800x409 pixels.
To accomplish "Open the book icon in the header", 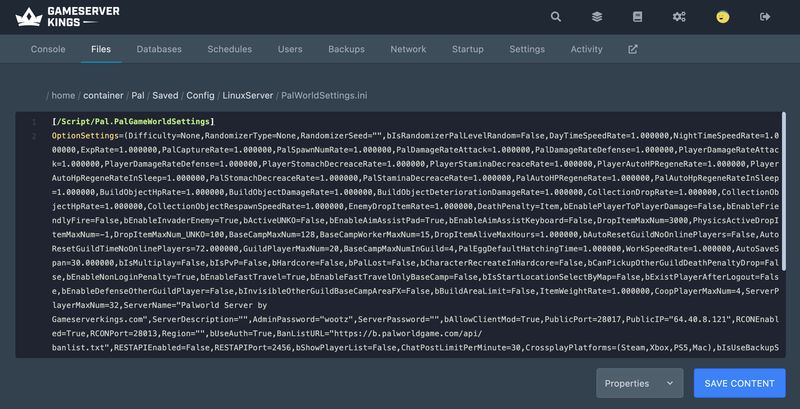I will point(638,17).
